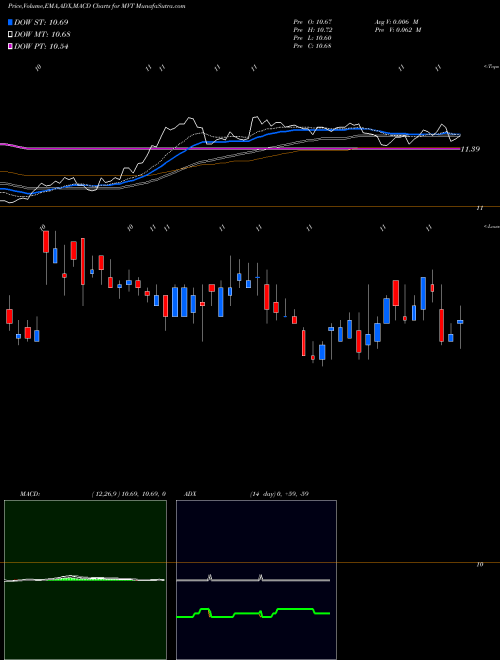
Task: Click the magenta DOW PT legend swatch
Action: pyautogui.click(x=10, y=47)
